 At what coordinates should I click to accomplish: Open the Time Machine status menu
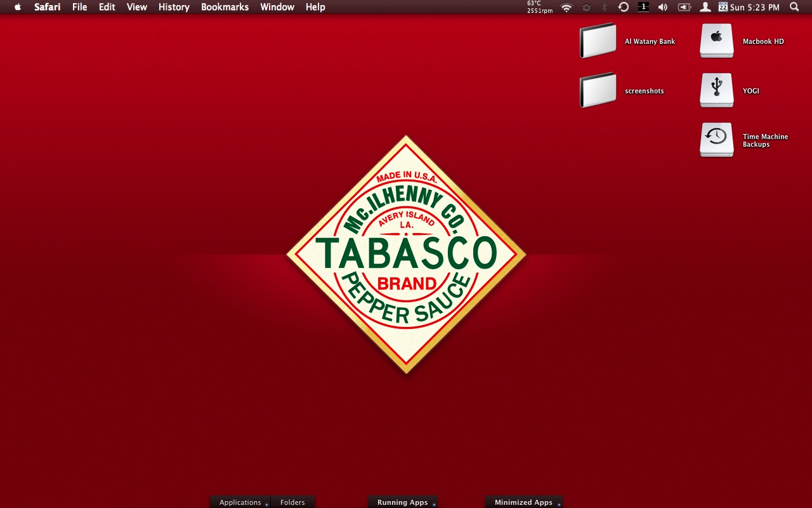pos(624,7)
